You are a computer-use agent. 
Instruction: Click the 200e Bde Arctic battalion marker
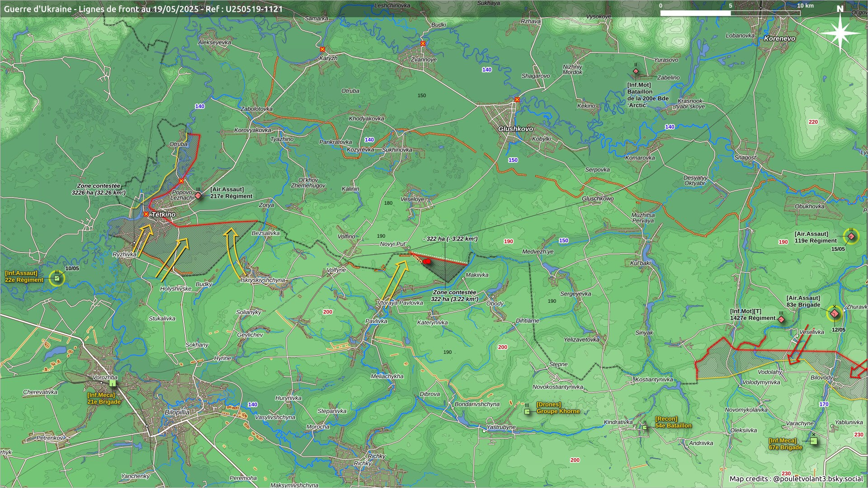[x=636, y=71]
